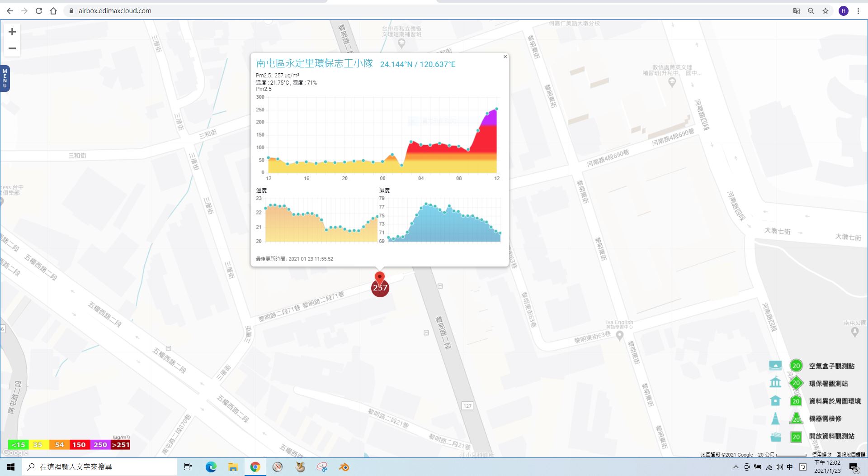
Task: Click the red 257 station marker
Action: pos(380,288)
